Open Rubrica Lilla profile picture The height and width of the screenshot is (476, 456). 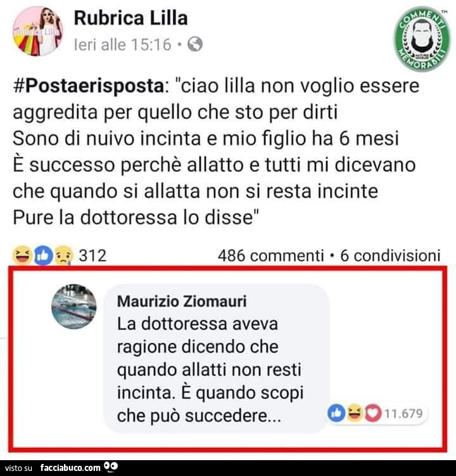click(x=37, y=32)
